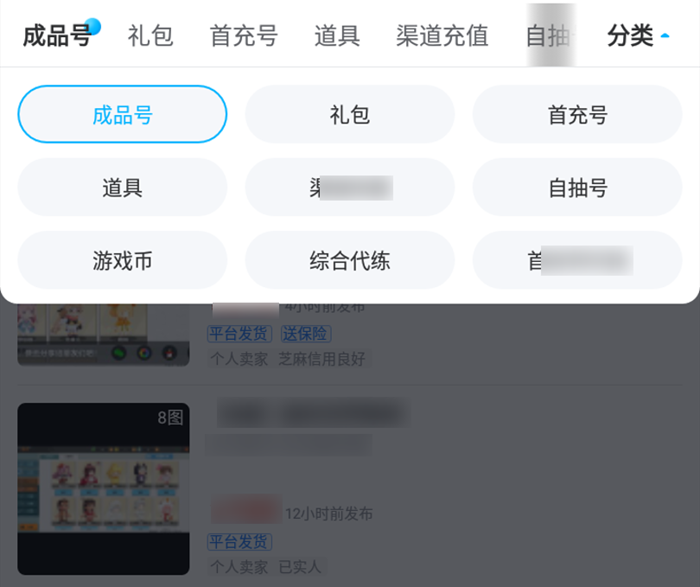Open the partially hidden 自抽 top tab
700x587 pixels.
click(x=549, y=36)
